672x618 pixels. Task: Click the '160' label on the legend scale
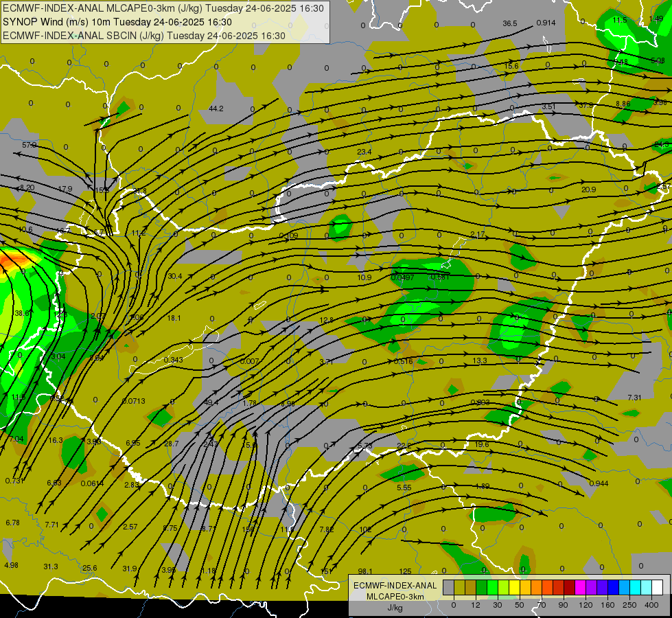pos(607,605)
